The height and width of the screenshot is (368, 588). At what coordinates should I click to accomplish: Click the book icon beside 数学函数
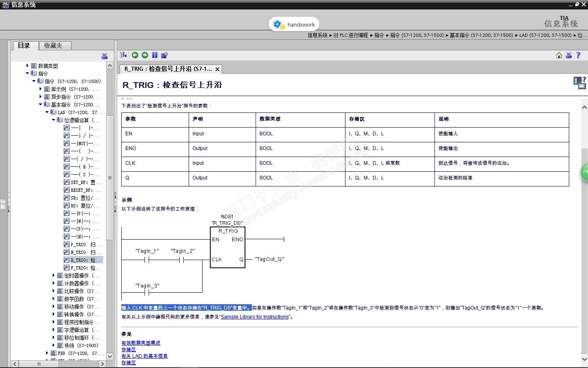60,298
